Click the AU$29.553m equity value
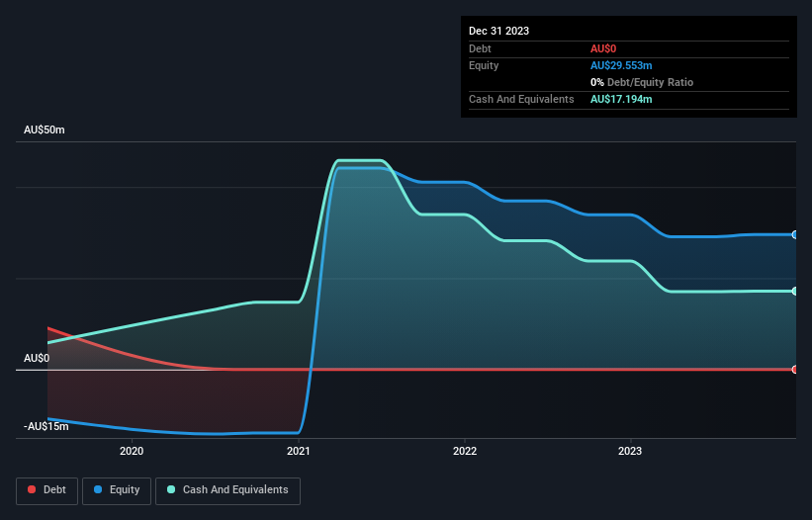This screenshot has height=520, width=812. coord(621,65)
